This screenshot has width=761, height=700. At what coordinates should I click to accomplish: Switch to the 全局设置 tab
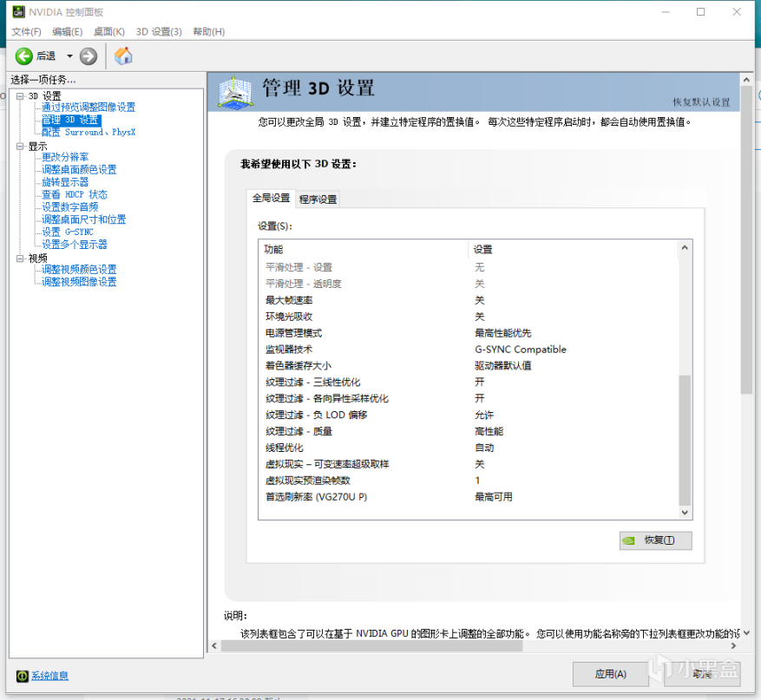[271, 198]
